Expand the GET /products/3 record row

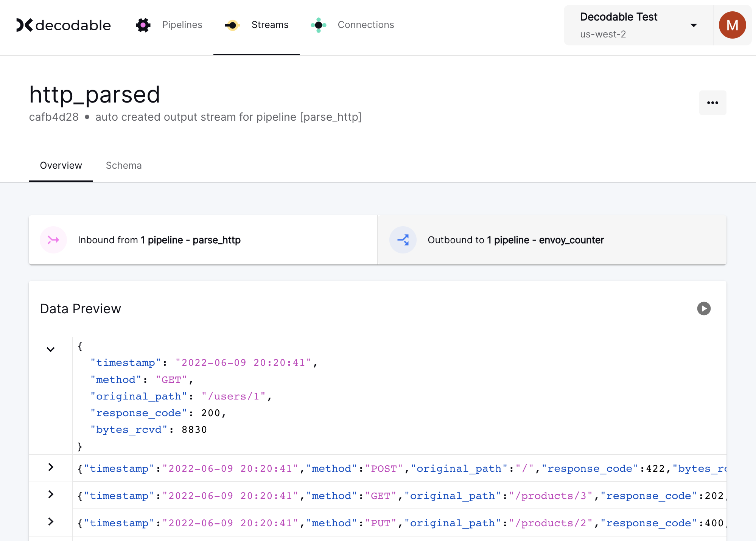[50, 495]
